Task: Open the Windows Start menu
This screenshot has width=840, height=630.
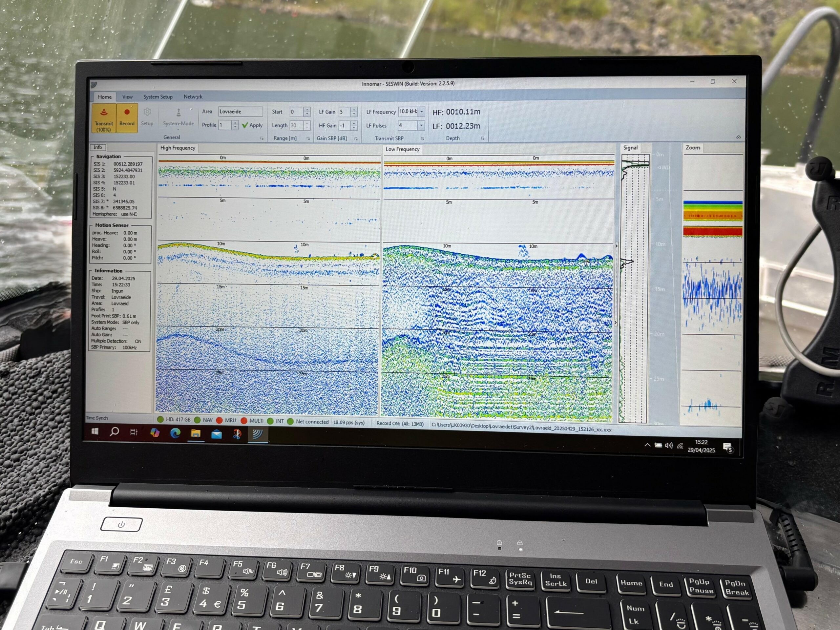Action: pyautogui.click(x=95, y=431)
